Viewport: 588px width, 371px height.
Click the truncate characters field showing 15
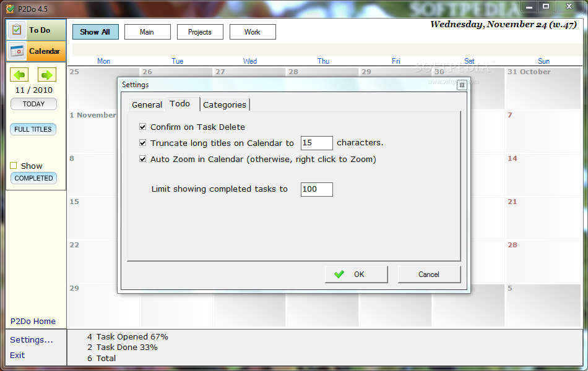coord(316,143)
